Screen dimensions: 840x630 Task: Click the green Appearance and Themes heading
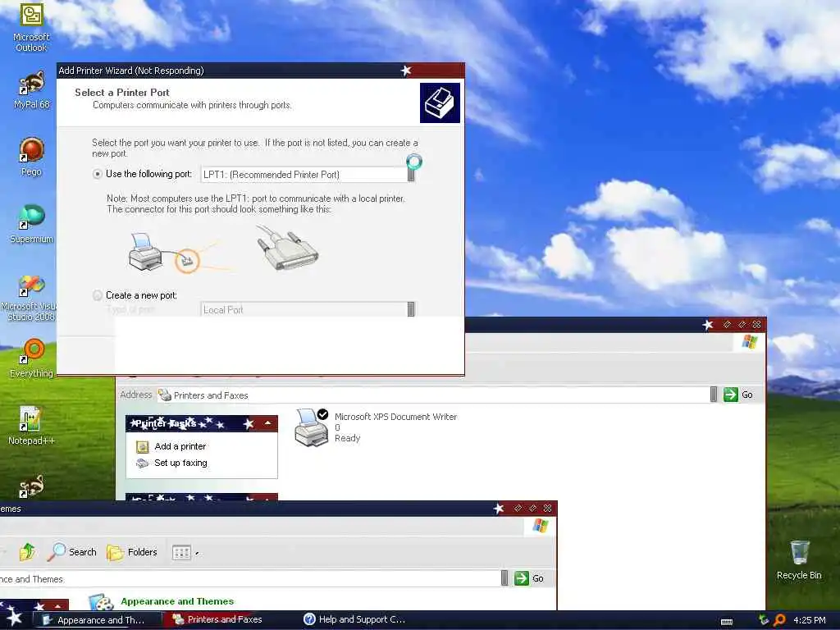coord(177,601)
